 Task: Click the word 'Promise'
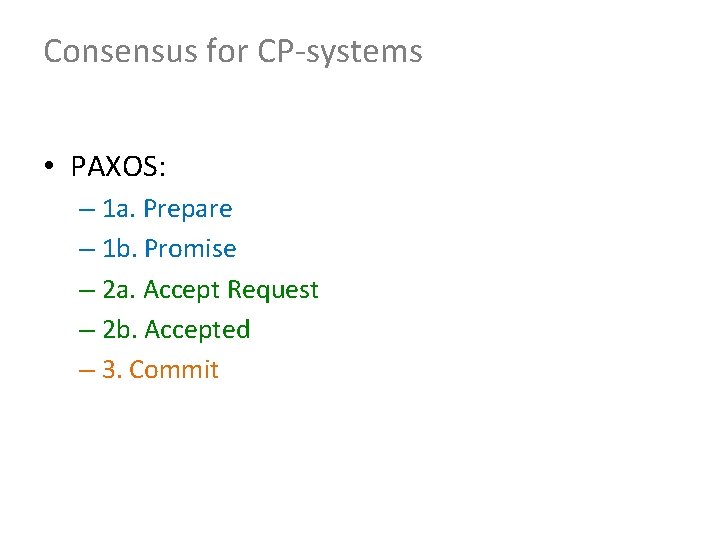(191, 249)
